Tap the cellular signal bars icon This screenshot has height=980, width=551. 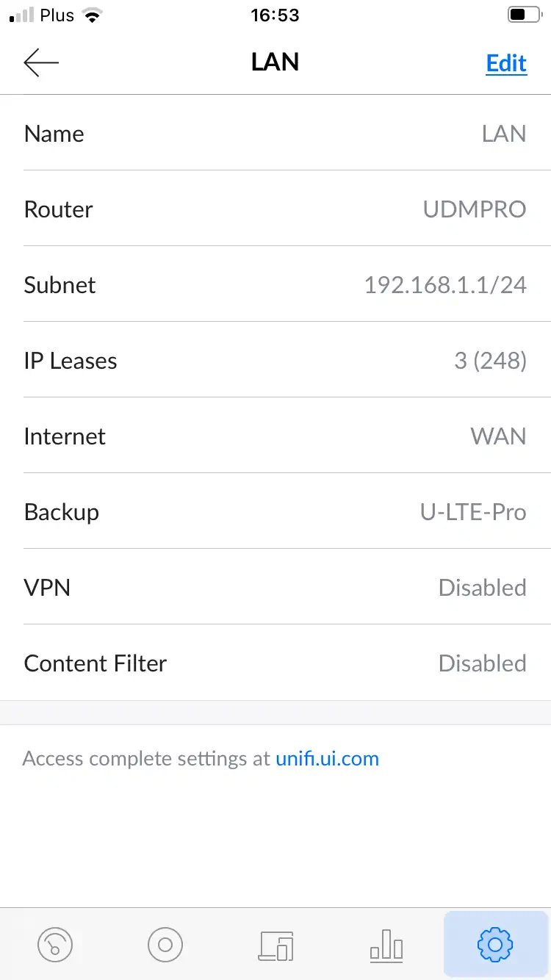coord(22,15)
